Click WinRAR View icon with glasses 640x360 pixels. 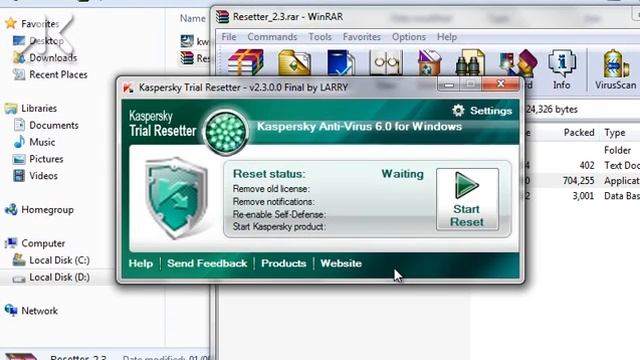386,62
